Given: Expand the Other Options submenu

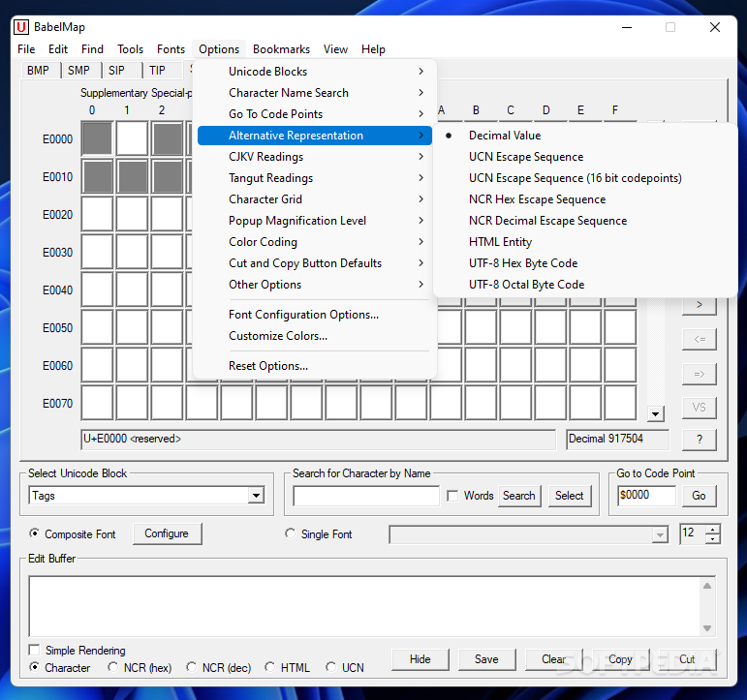Looking at the screenshot, I should click(315, 285).
